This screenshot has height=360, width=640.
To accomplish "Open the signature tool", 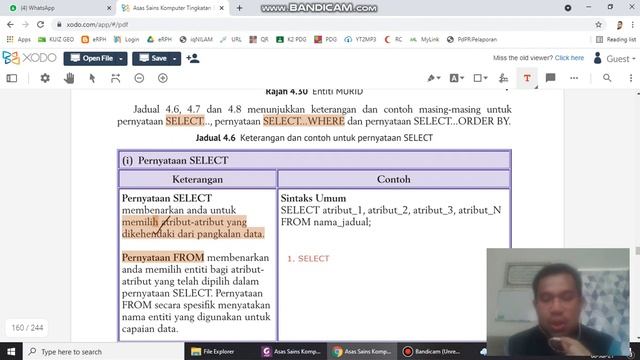I will (x=503, y=78).
